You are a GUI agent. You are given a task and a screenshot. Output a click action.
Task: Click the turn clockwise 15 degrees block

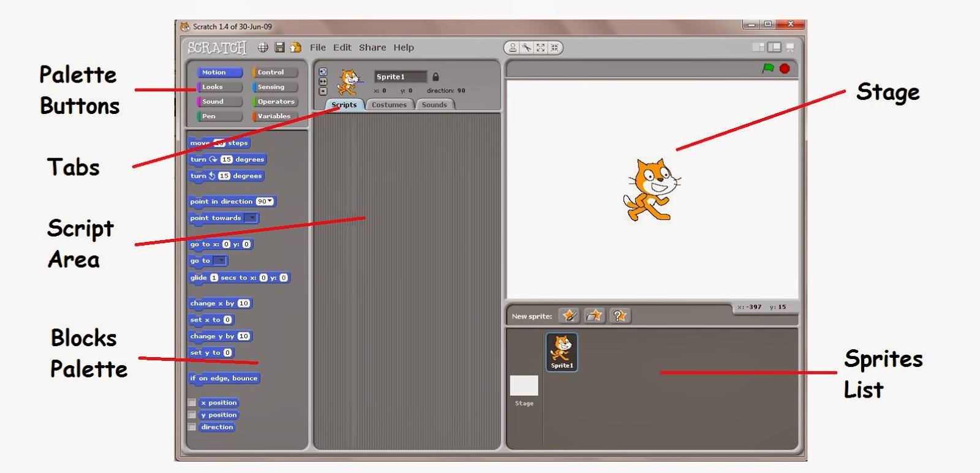pos(227,159)
